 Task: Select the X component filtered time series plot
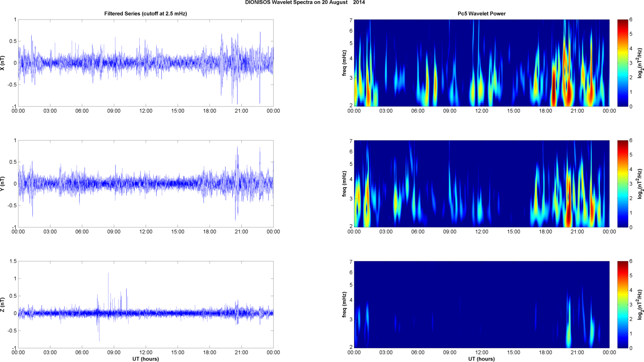(146, 63)
